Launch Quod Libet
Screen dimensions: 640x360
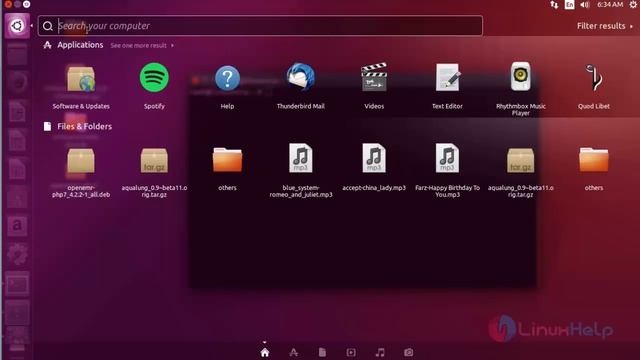593,77
